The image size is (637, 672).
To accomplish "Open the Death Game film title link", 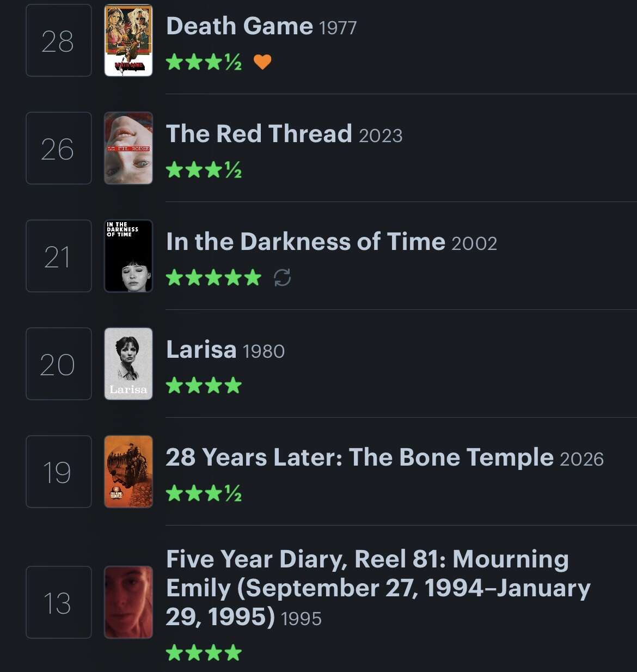I will (x=240, y=26).
